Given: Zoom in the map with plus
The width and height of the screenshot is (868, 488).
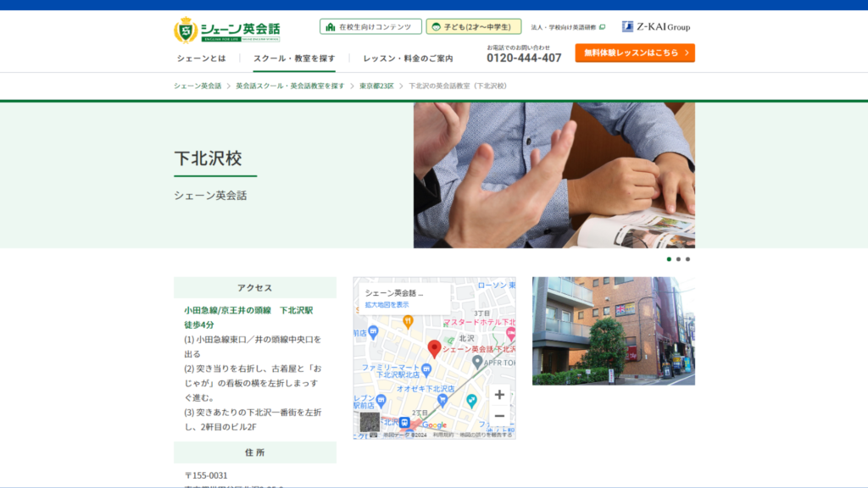Looking at the screenshot, I should pos(499,395).
